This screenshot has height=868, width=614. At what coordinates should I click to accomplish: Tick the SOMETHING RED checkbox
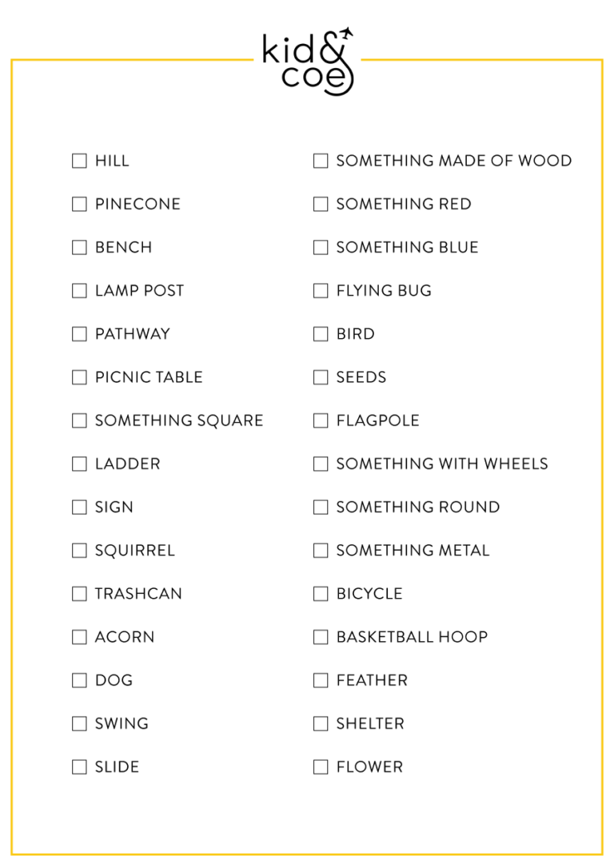tap(321, 204)
